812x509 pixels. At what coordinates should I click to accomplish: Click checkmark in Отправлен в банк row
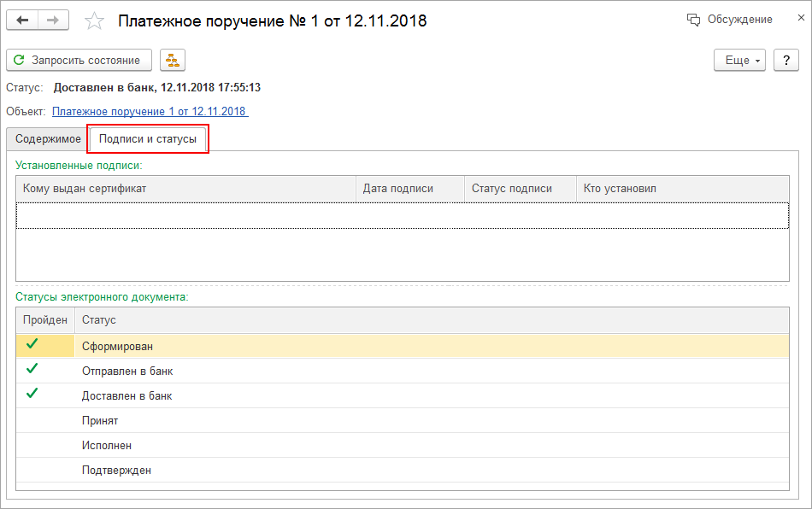32,369
